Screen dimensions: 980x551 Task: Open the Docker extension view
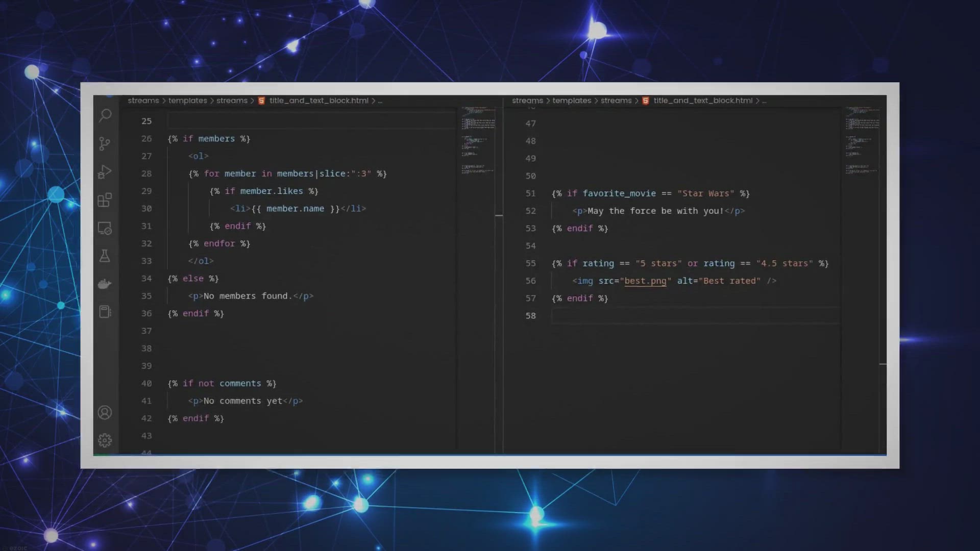tap(105, 284)
